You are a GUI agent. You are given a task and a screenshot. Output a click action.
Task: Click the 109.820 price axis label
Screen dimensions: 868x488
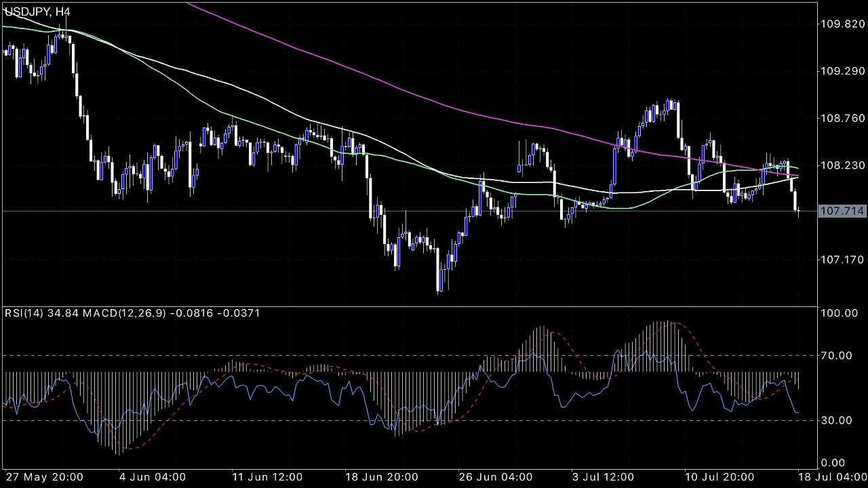[x=842, y=24]
